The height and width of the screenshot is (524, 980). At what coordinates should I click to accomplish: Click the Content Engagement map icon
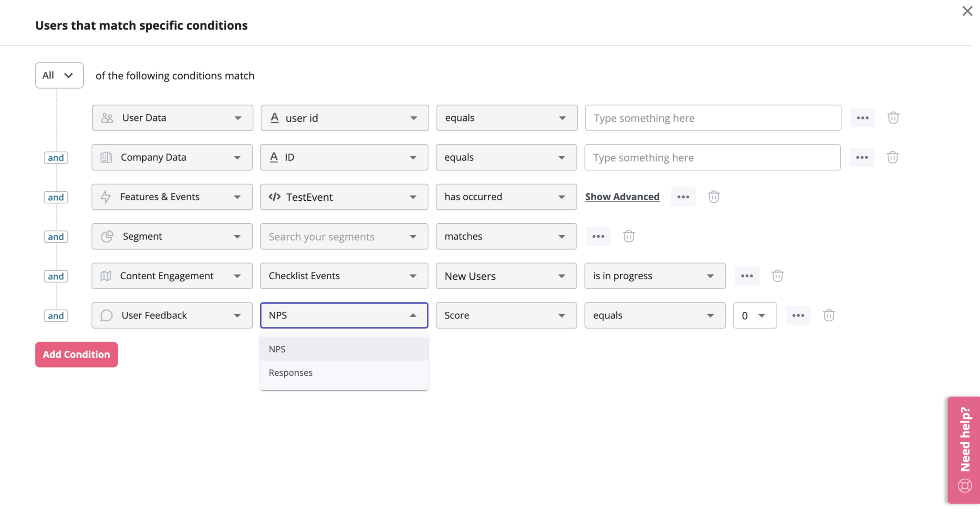pyautogui.click(x=106, y=275)
